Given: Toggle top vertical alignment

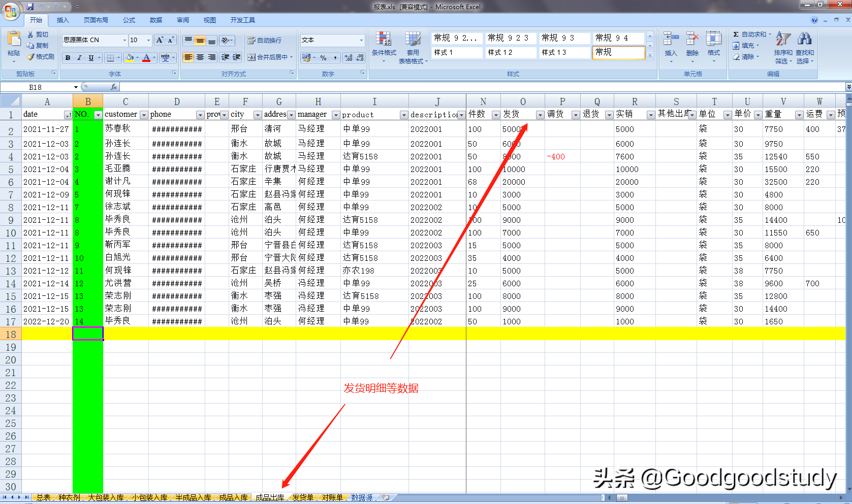Looking at the screenshot, I should 188,40.
